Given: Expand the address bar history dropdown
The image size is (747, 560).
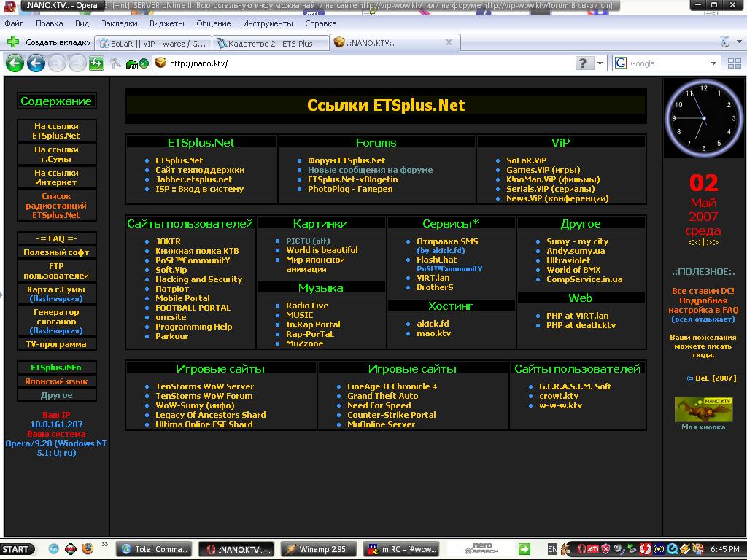Looking at the screenshot, I should pos(600,63).
